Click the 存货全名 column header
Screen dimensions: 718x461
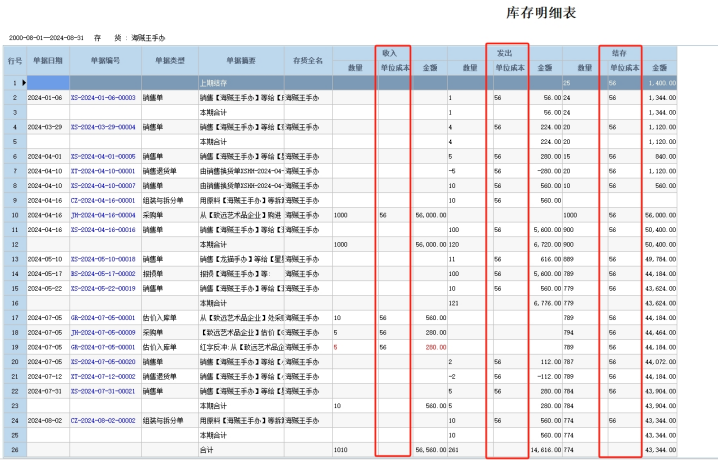308,60
